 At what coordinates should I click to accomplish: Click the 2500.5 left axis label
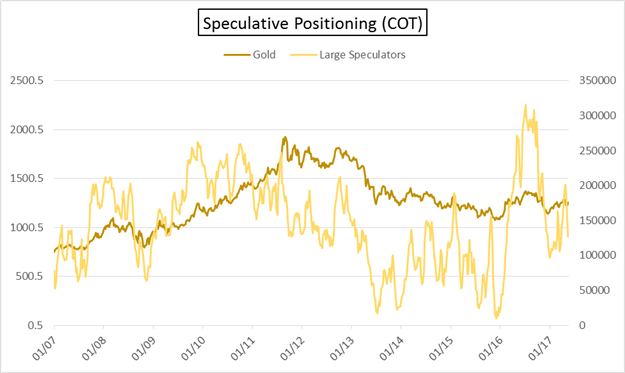[27, 80]
